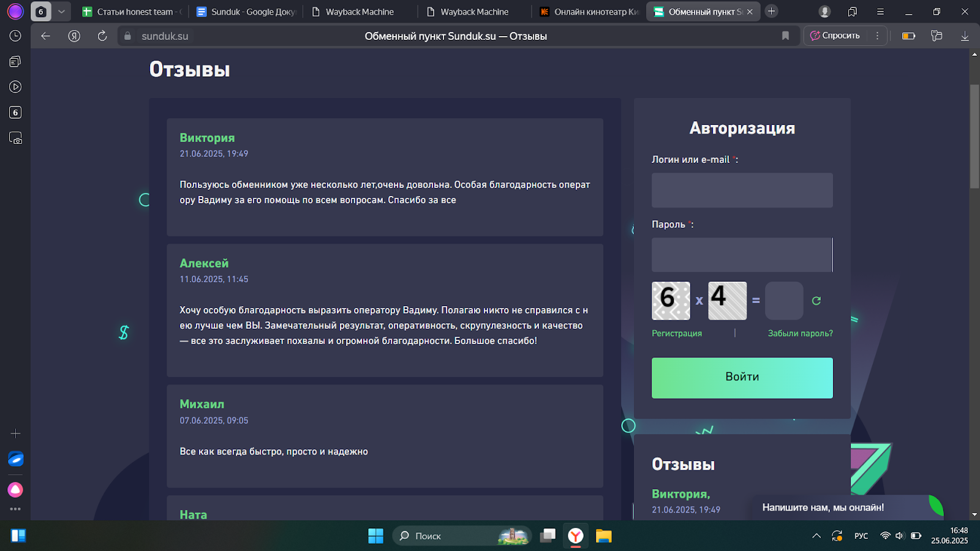This screenshot has width=980, height=551.
Task: Open the screenshot tool icon in sidebar
Action: click(x=15, y=138)
